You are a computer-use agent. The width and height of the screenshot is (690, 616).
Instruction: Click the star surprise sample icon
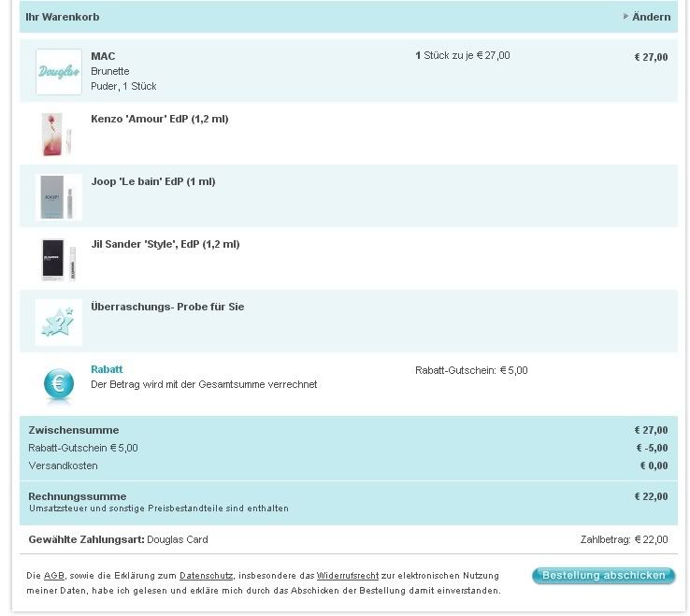(x=59, y=322)
